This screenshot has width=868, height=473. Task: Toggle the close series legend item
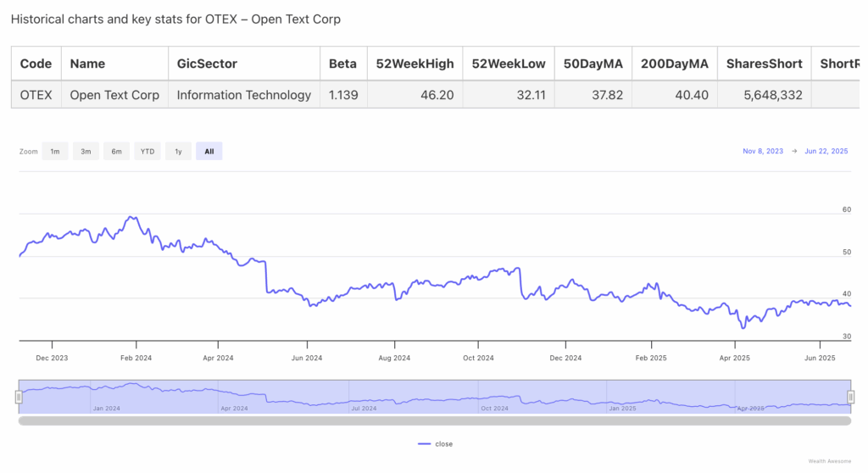pos(436,444)
